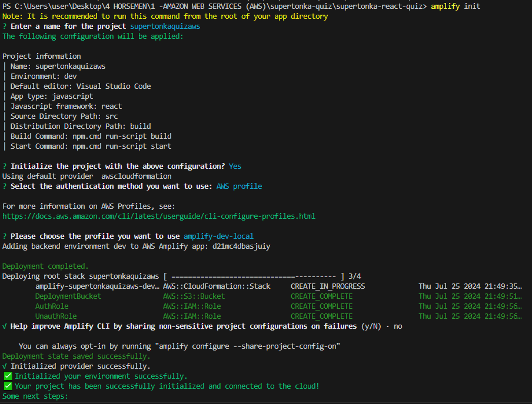The width and height of the screenshot is (532, 404).
Task: Click 'The following configuration will be applied:' text
Action: [x=92, y=36]
